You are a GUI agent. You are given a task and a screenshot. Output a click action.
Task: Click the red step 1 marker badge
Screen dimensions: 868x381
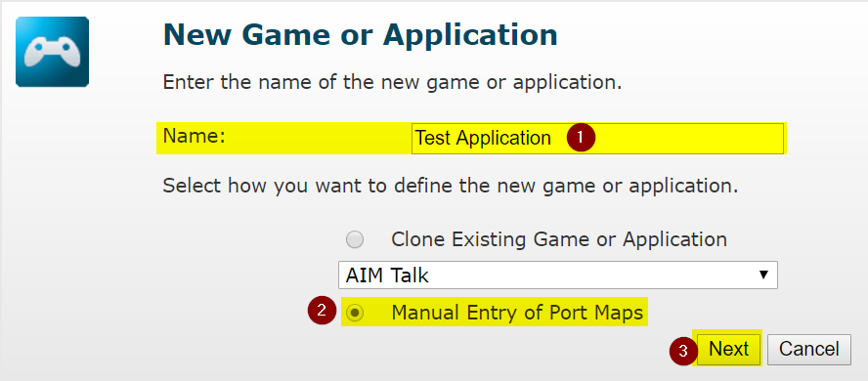[581, 138]
